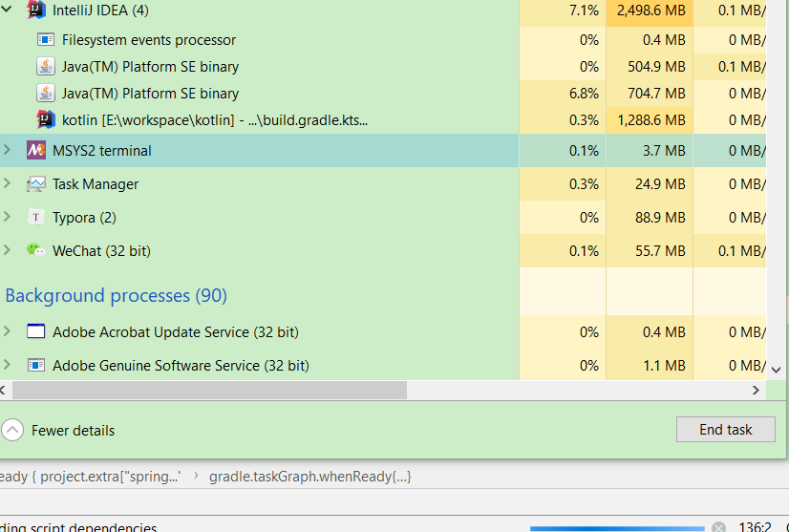Image resolution: width=789 pixels, height=532 pixels.
Task: Expand the Task Manager process row
Action: click(x=7, y=183)
